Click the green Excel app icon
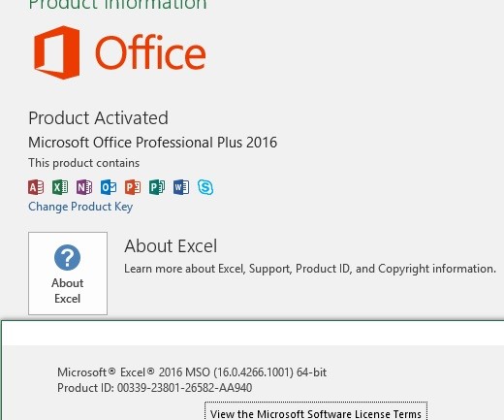 click(60, 187)
